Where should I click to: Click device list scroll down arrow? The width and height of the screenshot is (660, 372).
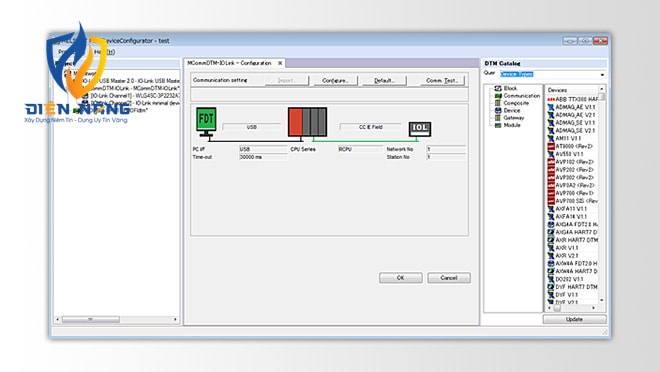[x=601, y=300]
